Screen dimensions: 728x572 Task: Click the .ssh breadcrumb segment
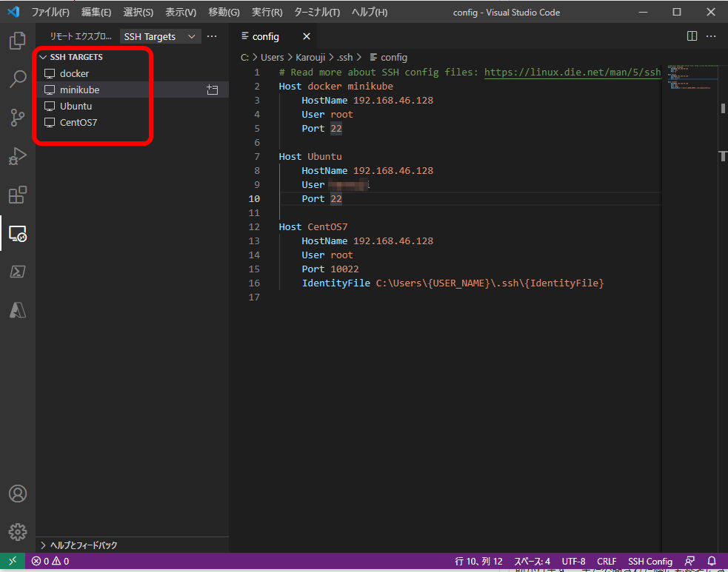point(344,57)
